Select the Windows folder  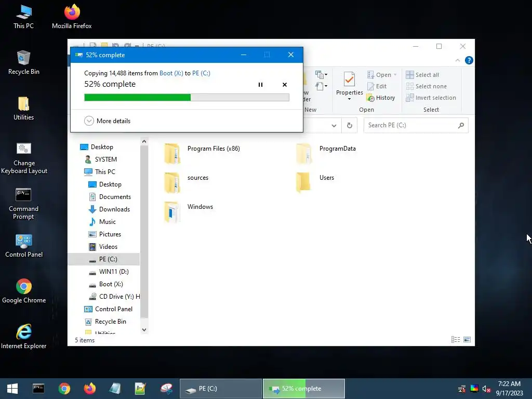(x=189, y=212)
